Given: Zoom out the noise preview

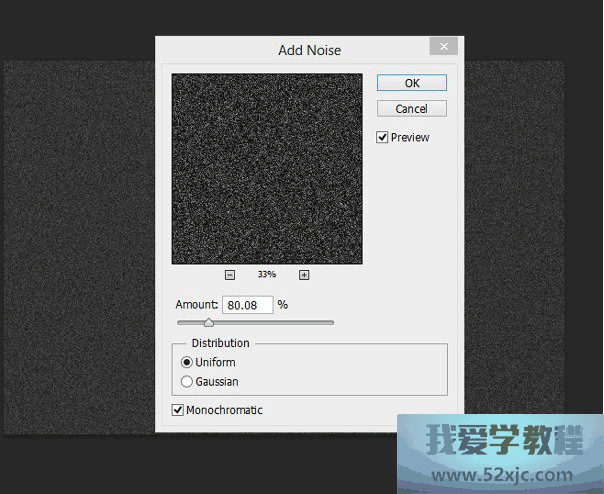Looking at the screenshot, I should (x=230, y=275).
